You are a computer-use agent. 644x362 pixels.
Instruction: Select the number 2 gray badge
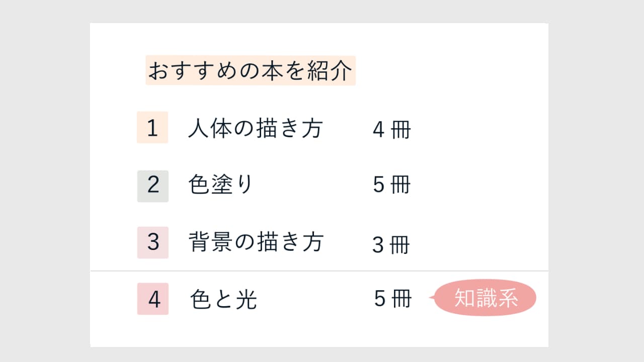(x=152, y=186)
